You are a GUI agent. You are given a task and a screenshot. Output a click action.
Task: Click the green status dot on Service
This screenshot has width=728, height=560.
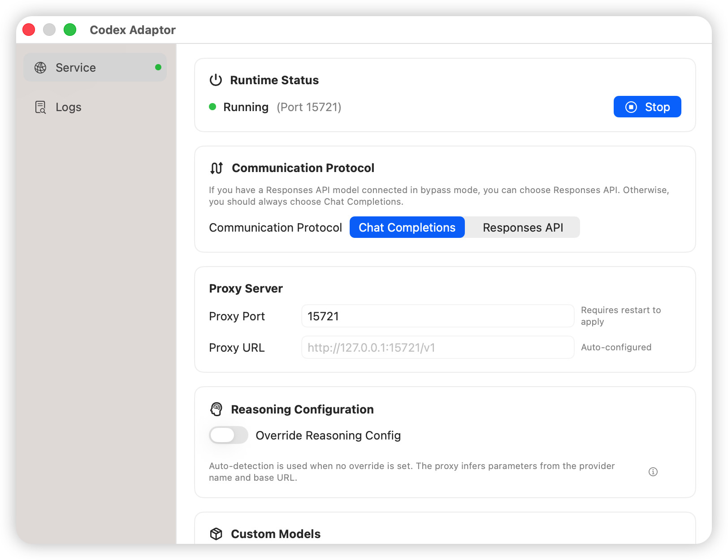[158, 67]
